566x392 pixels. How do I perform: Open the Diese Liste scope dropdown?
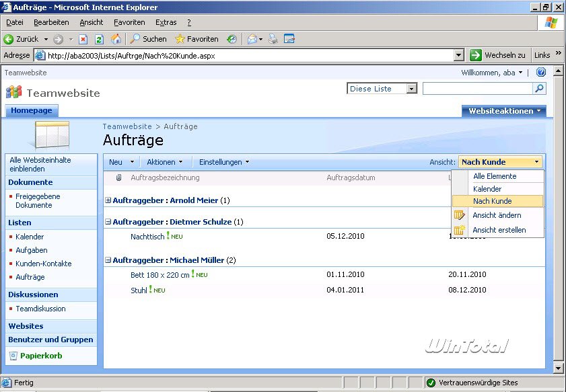click(411, 89)
